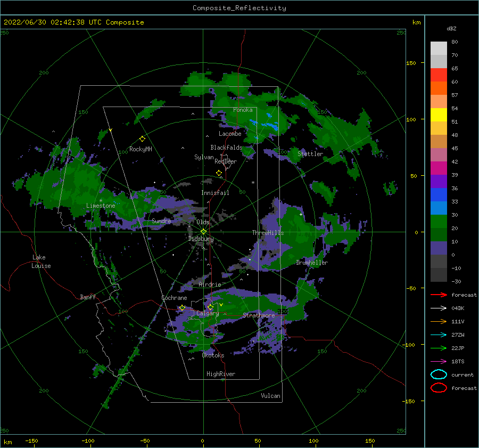Image resolution: width=479 pixels, height=448 pixels.
Task: Click the Sundre label
Action: point(161,221)
